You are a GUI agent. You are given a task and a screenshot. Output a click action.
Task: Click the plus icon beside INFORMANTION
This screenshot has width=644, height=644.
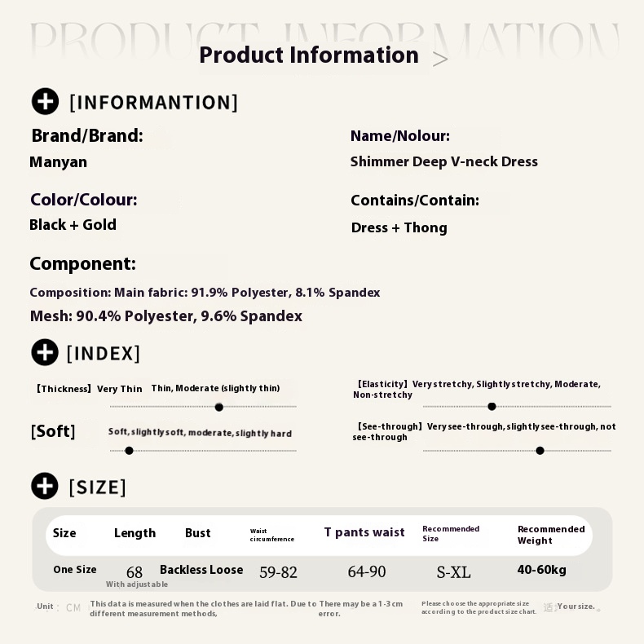tap(45, 102)
